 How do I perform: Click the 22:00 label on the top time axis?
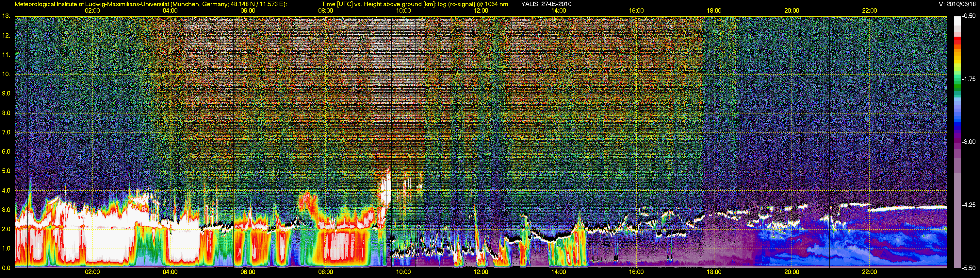869,10
